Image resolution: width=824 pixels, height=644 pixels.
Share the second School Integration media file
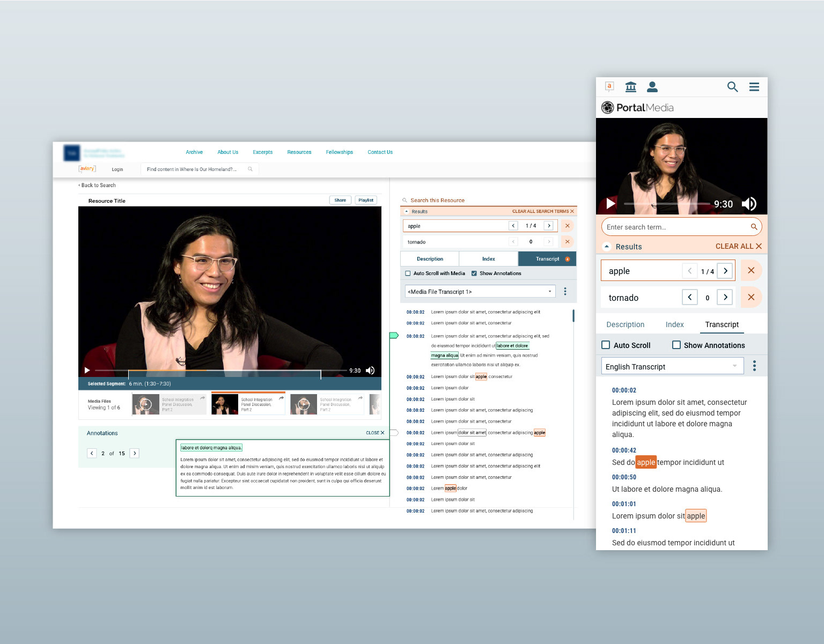click(x=281, y=398)
